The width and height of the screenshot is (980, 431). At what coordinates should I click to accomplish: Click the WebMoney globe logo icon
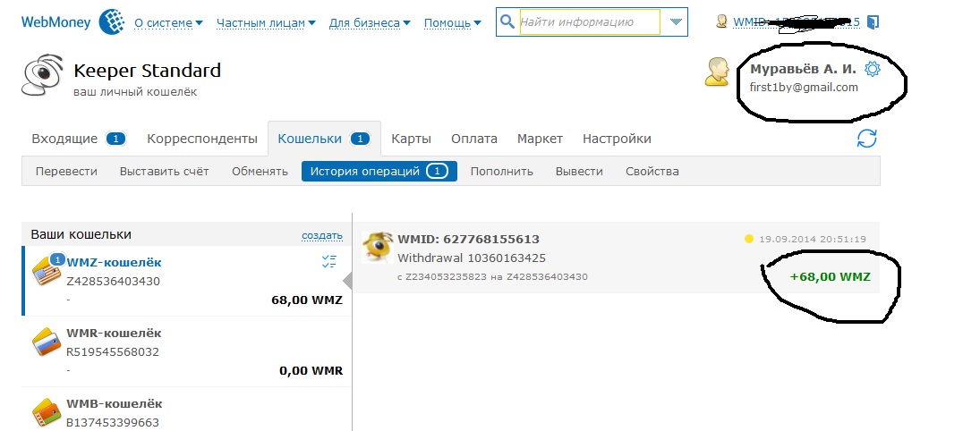(x=113, y=21)
